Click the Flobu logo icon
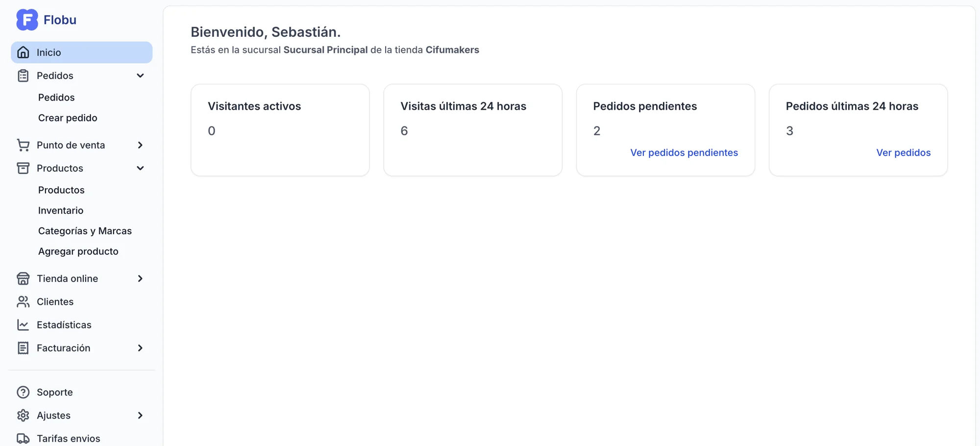 tap(27, 20)
